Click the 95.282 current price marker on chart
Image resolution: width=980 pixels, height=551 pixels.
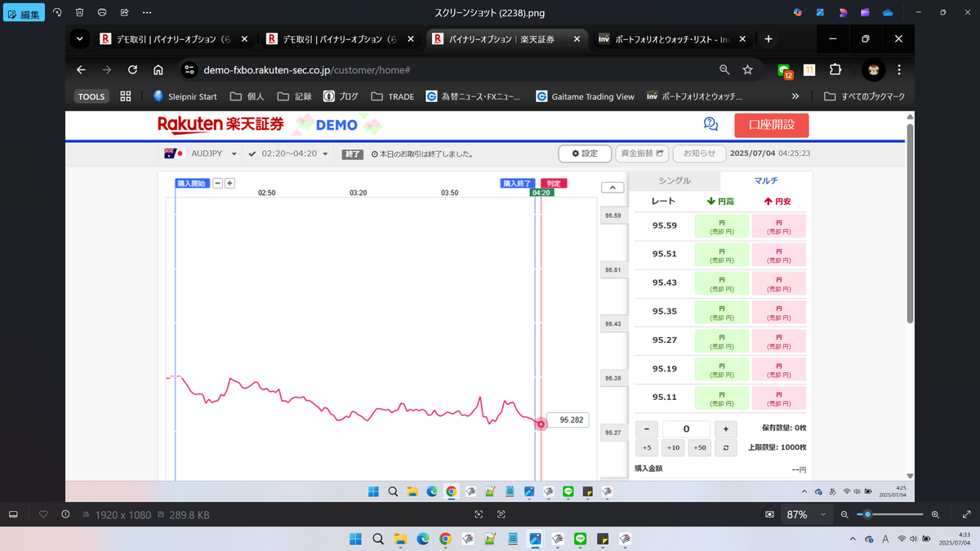pos(567,420)
